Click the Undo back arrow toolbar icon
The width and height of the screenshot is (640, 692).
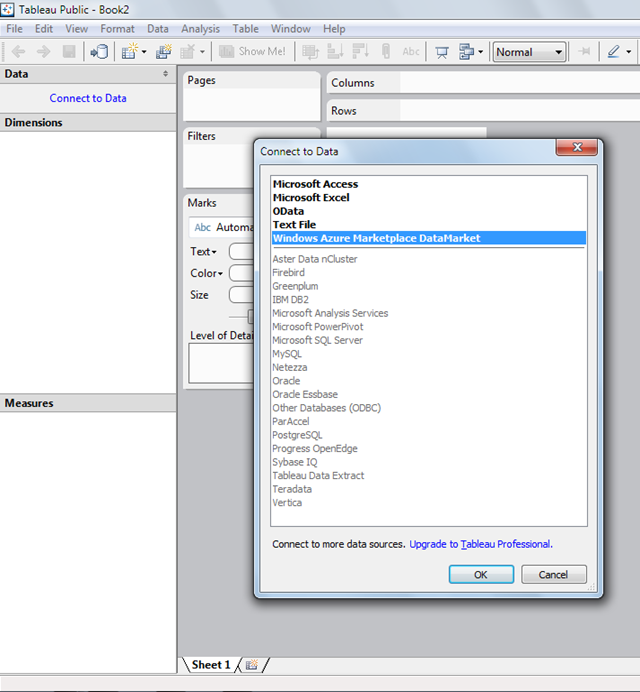(19, 52)
